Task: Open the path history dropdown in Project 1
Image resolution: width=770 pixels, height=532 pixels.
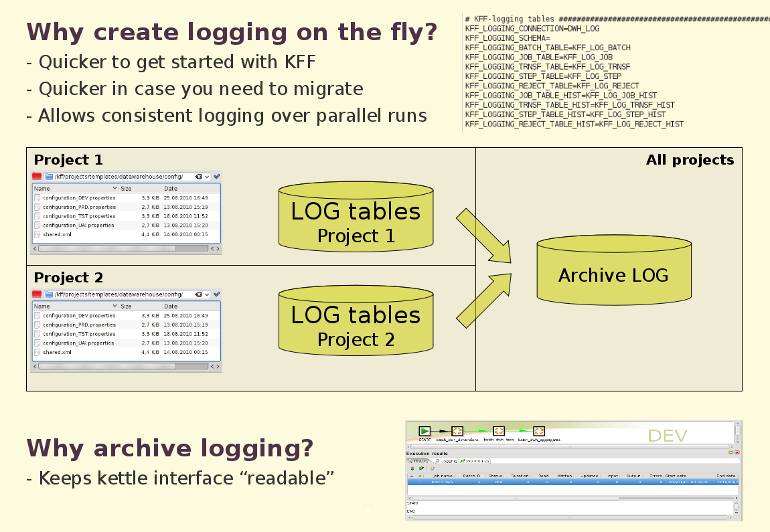Action: coord(208,177)
